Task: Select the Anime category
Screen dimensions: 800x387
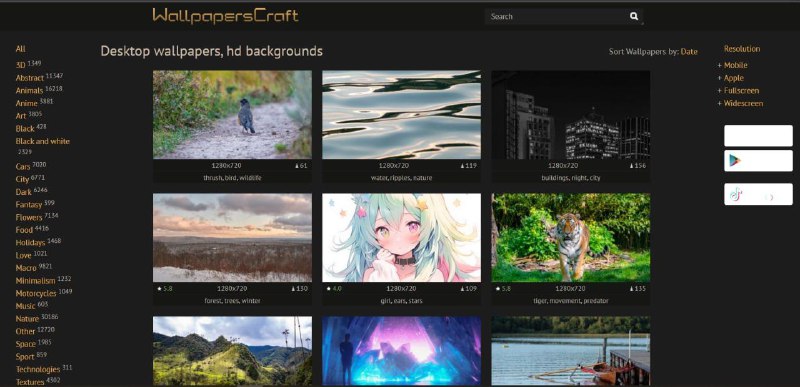Action: (27, 104)
